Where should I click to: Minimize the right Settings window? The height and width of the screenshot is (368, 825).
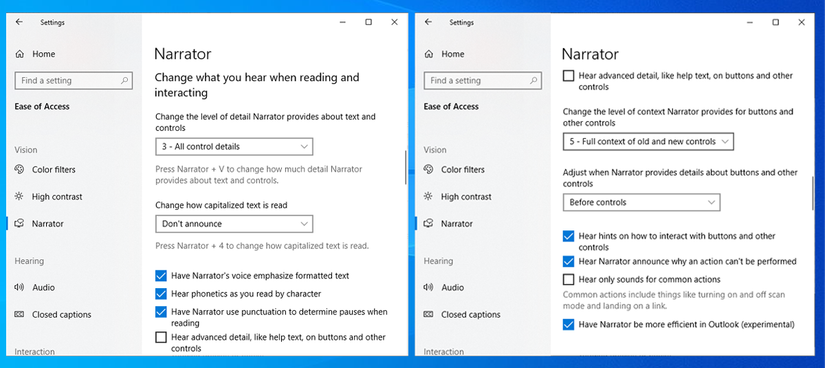click(x=749, y=22)
